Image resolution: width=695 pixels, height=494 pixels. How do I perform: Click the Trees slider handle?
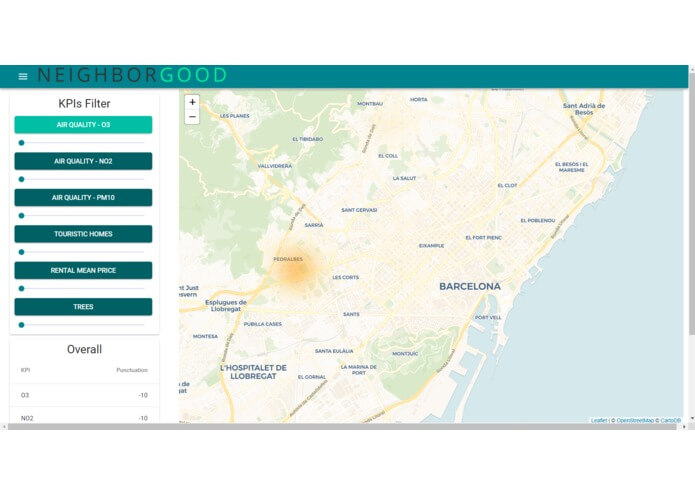pyautogui.click(x=21, y=324)
